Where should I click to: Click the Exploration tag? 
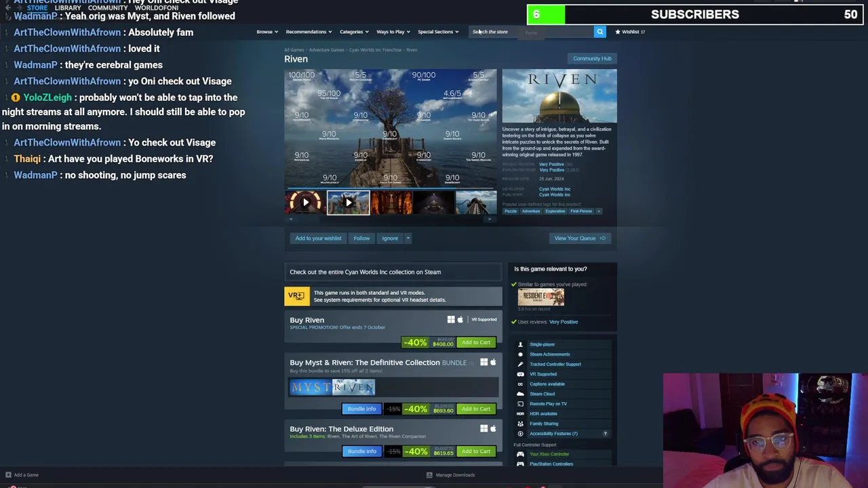tap(555, 211)
